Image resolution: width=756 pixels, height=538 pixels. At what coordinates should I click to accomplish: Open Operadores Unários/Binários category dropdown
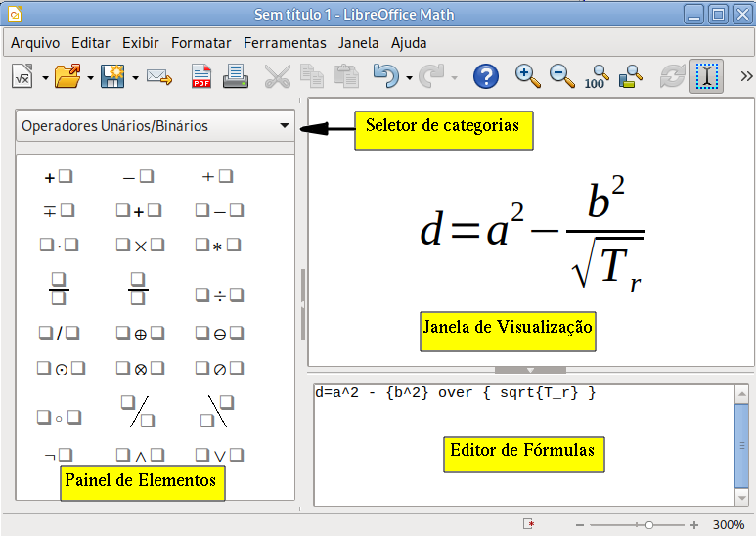tap(155, 126)
